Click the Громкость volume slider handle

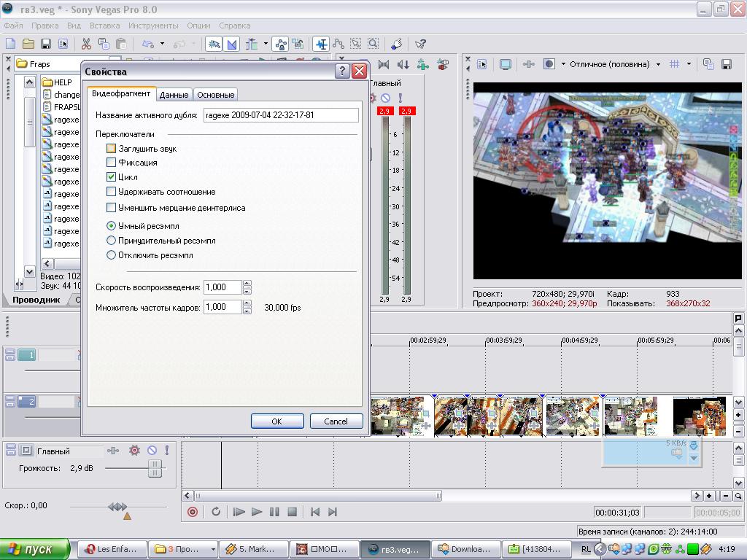coord(155,468)
